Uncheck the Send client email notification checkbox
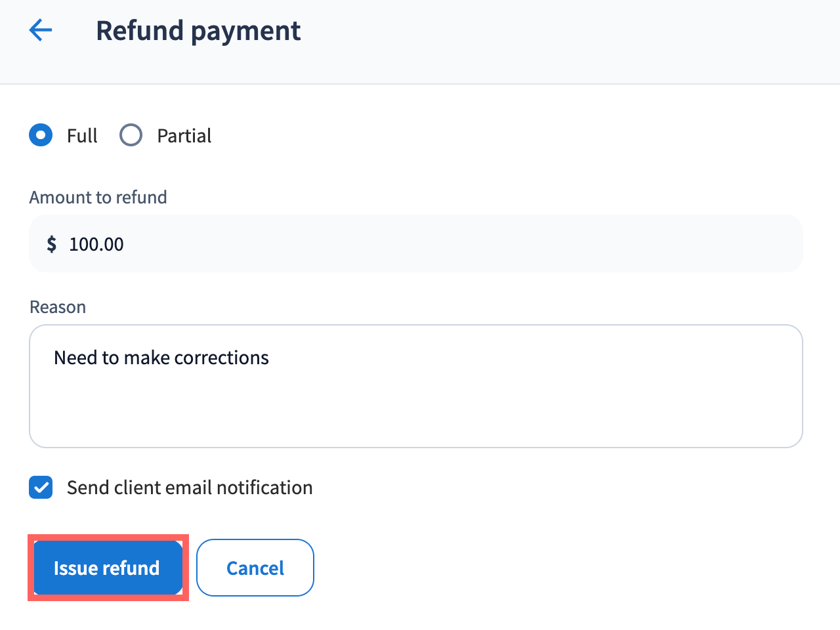Screen dimensions: 840x630 [x=41, y=488]
